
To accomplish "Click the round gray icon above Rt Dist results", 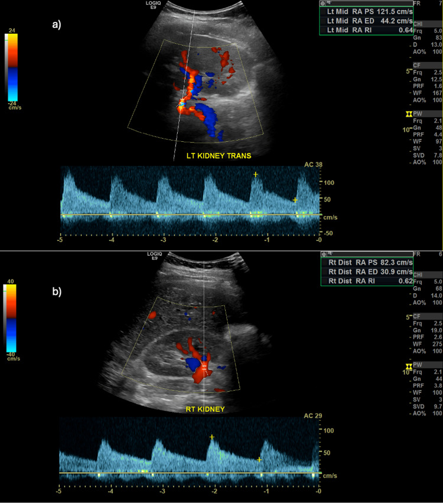I will [x=324, y=254].
